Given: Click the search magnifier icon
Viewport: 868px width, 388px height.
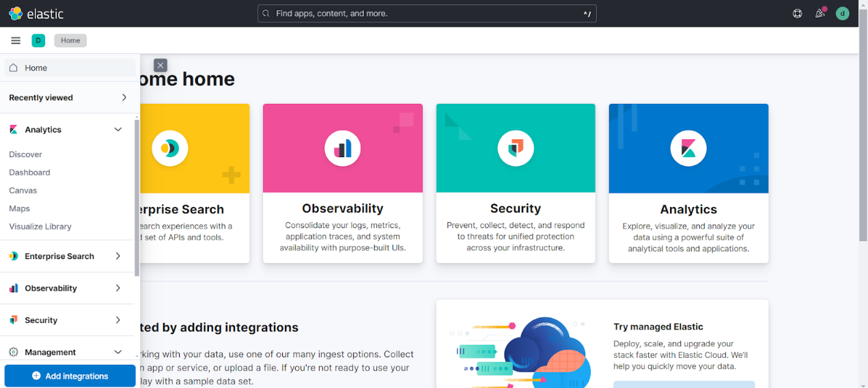Looking at the screenshot, I should pos(266,13).
